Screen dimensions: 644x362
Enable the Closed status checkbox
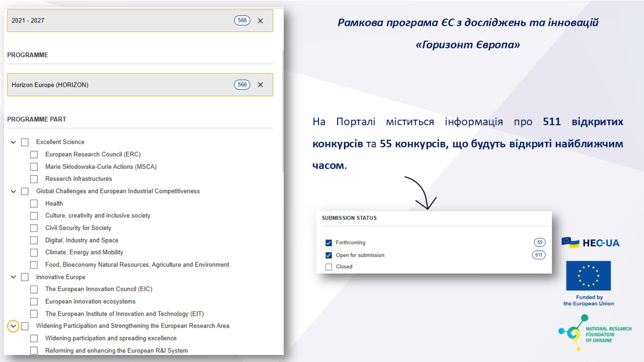pyautogui.click(x=329, y=267)
